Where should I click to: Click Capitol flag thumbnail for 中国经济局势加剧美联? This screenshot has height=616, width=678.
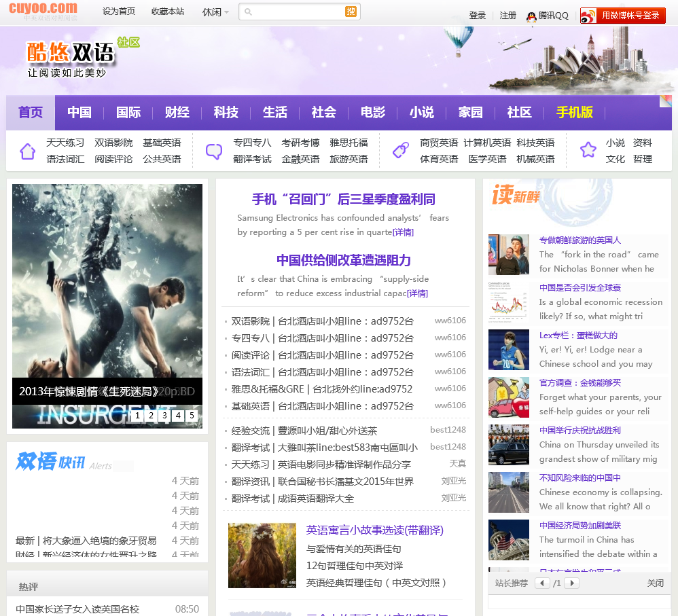[509, 540]
